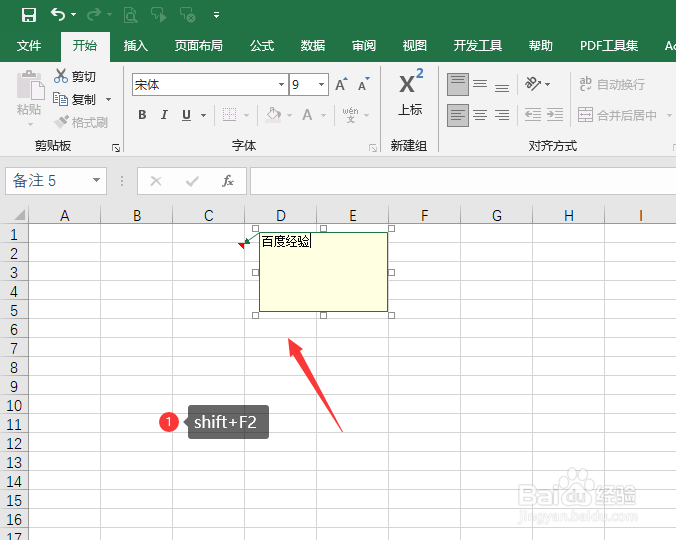Viewport: 676px width, 540px height.
Task: Toggle Underline formatting
Action: coord(186,115)
